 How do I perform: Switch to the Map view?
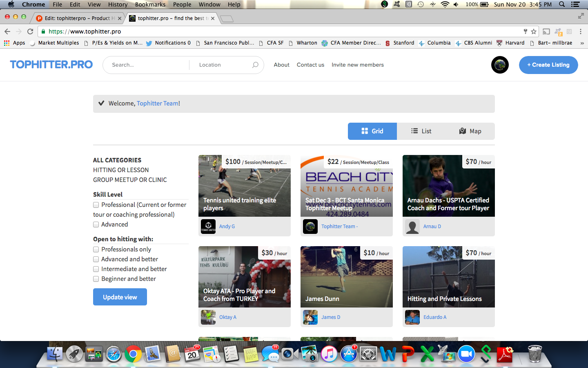470,131
